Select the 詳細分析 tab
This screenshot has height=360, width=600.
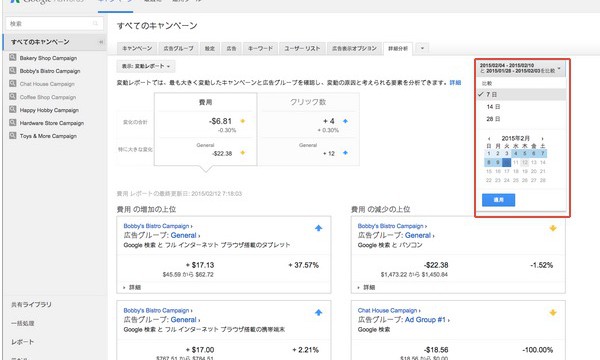398,48
